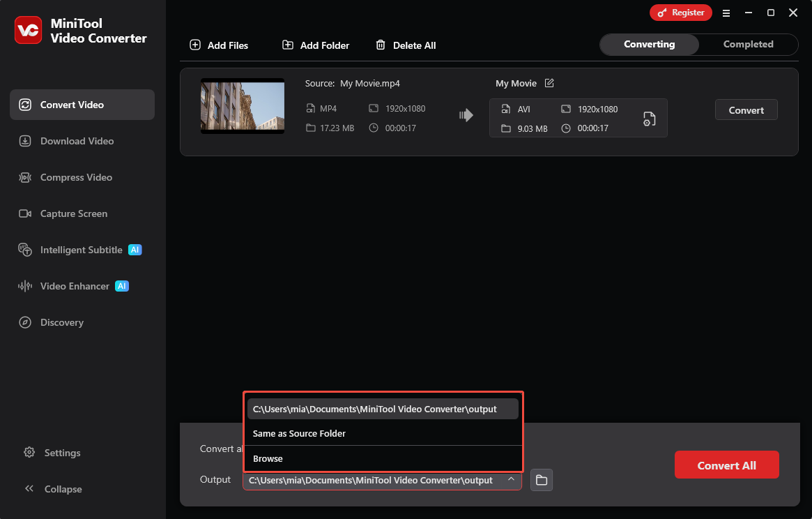Viewport: 812px width, 519px height.
Task: Click the source 00:00:17 duration
Action: 400,128
